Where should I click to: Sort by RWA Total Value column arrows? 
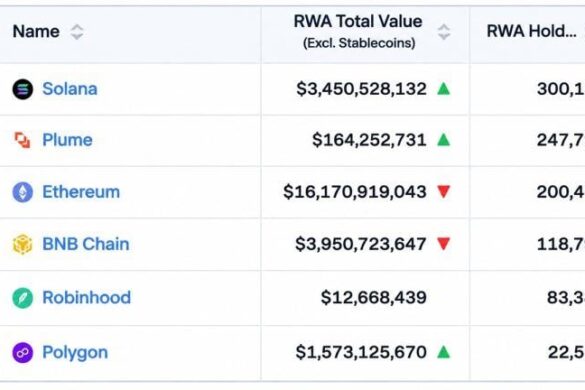tap(444, 32)
